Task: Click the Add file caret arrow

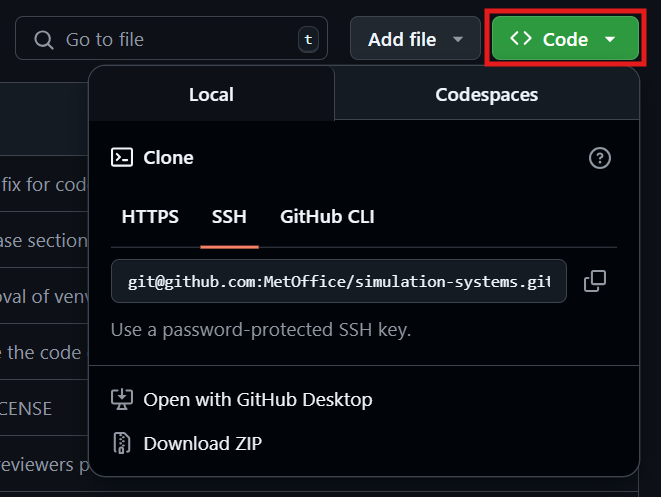Action: (459, 40)
